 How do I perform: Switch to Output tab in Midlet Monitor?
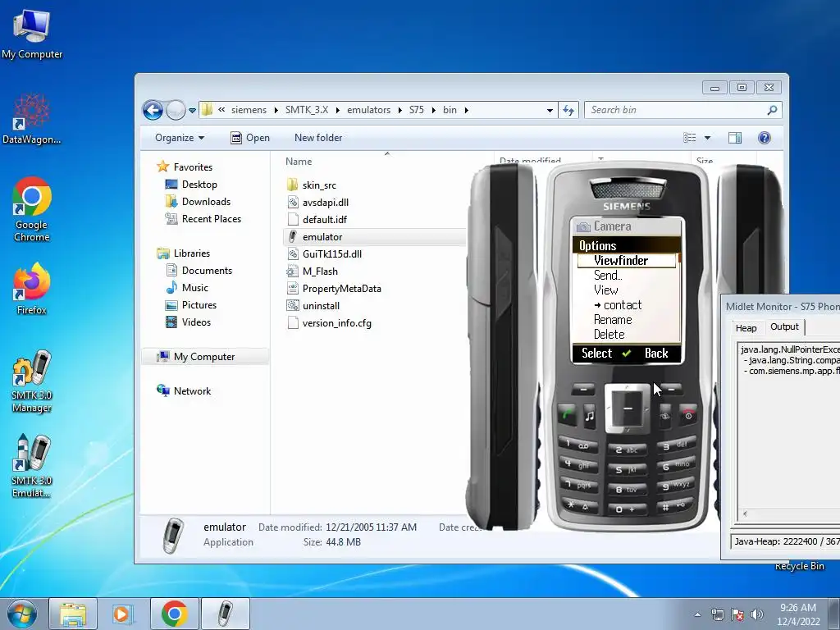tap(783, 326)
